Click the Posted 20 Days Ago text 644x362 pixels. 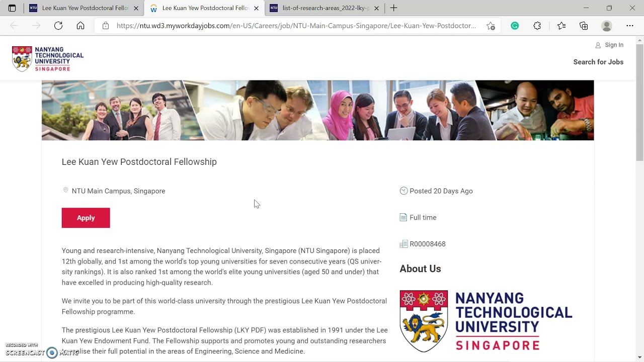[x=441, y=191]
